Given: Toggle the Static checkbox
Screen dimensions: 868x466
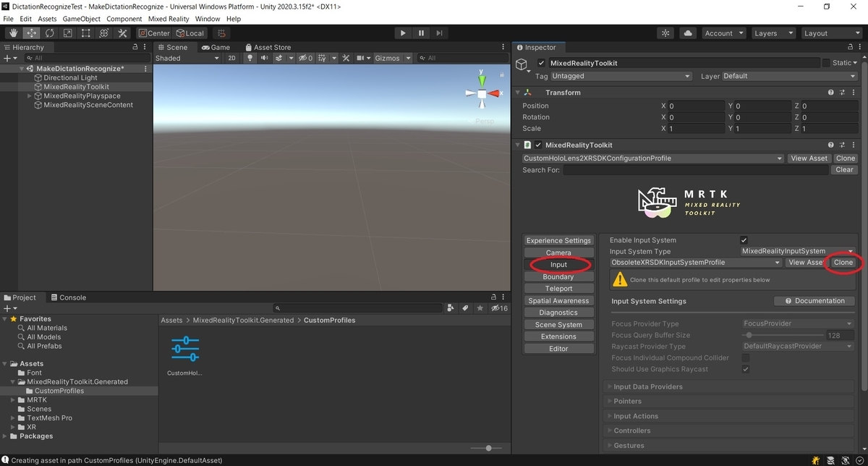Looking at the screenshot, I should pos(826,63).
